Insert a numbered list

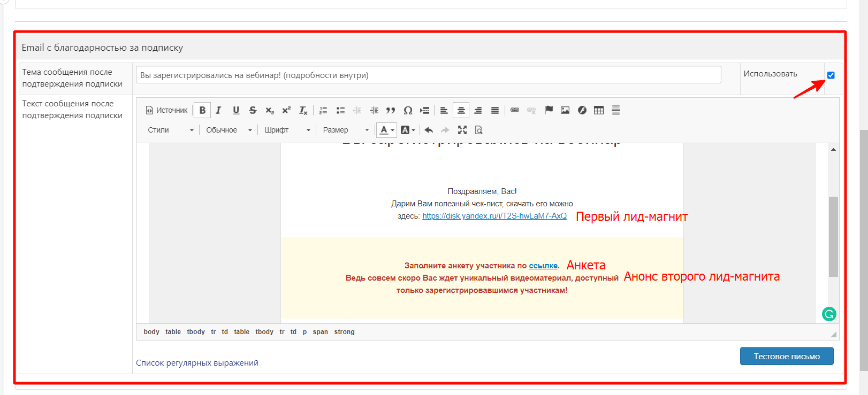(323, 110)
